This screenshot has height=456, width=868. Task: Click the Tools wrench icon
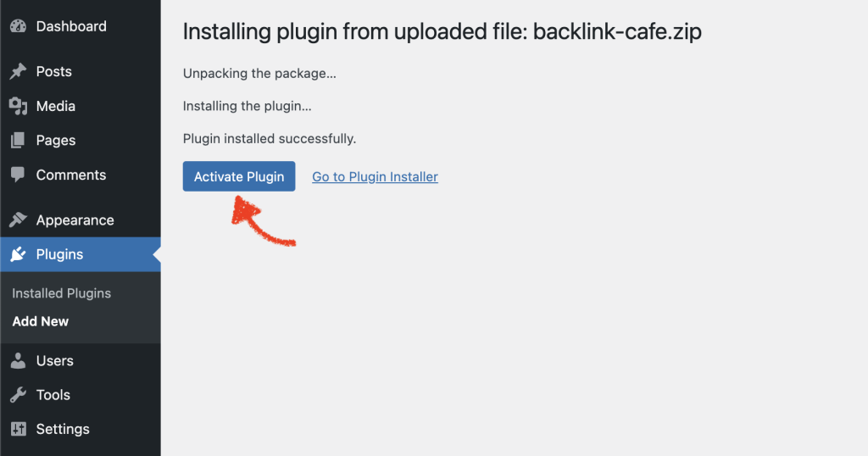pos(18,395)
